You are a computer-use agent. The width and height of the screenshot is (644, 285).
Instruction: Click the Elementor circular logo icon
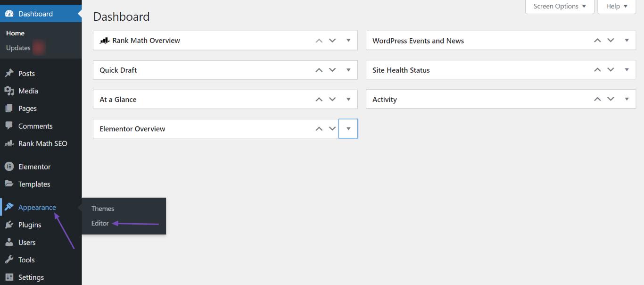[x=9, y=167]
